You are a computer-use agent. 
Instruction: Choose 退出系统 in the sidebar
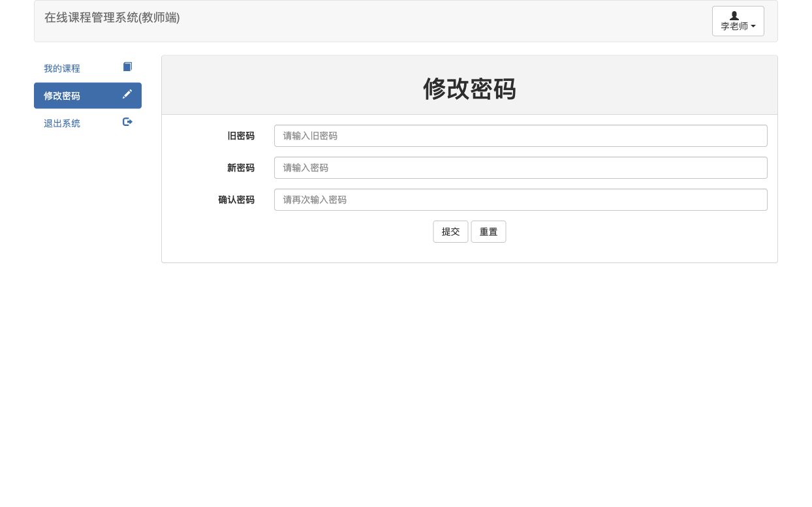pyautogui.click(x=87, y=123)
